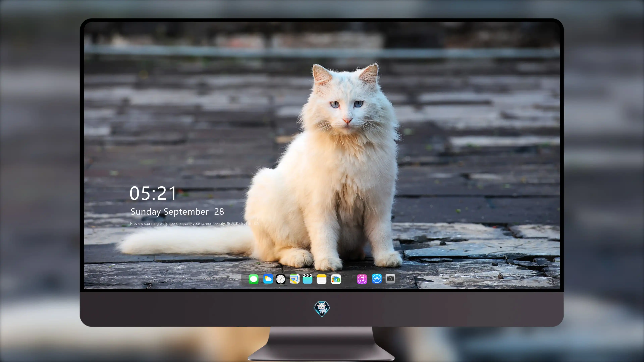Click the Preview stunning wallpapers tagline text

[x=195, y=223]
